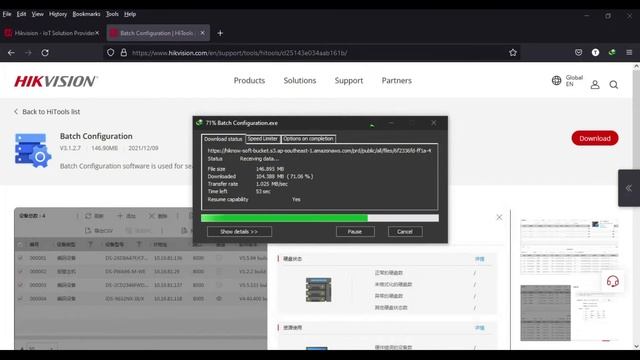
Task: Click the download source URL text
Action: click(x=319, y=151)
